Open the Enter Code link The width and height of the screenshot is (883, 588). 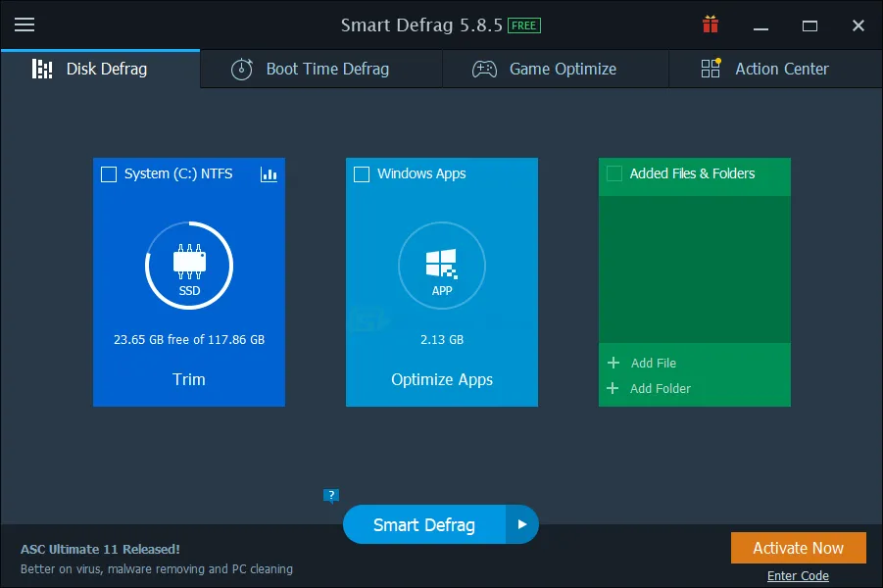point(798,575)
